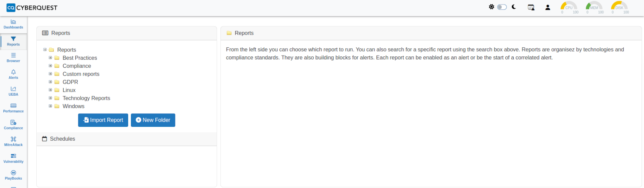Select the Reports tab in sidebar
644x188 pixels.
[13, 41]
